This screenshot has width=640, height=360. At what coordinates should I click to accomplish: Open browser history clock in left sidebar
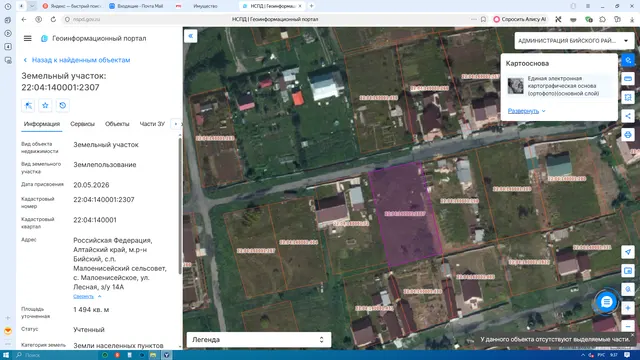(x=8, y=7)
